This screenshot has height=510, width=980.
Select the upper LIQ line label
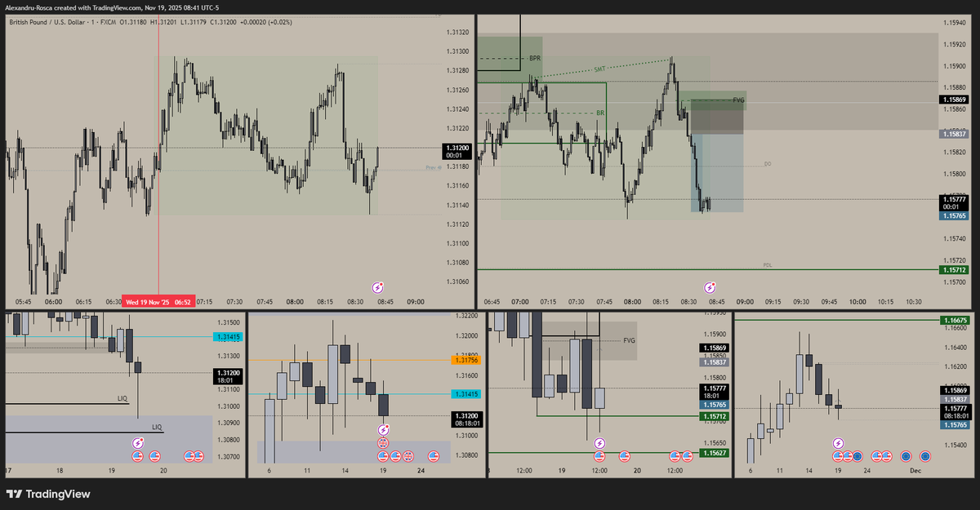coord(122,399)
